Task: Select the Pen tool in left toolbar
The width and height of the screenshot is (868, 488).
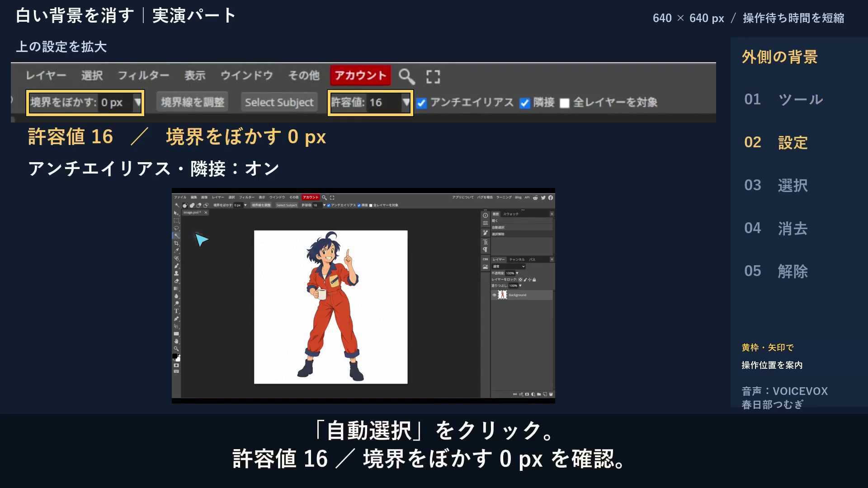Action: click(x=176, y=319)
